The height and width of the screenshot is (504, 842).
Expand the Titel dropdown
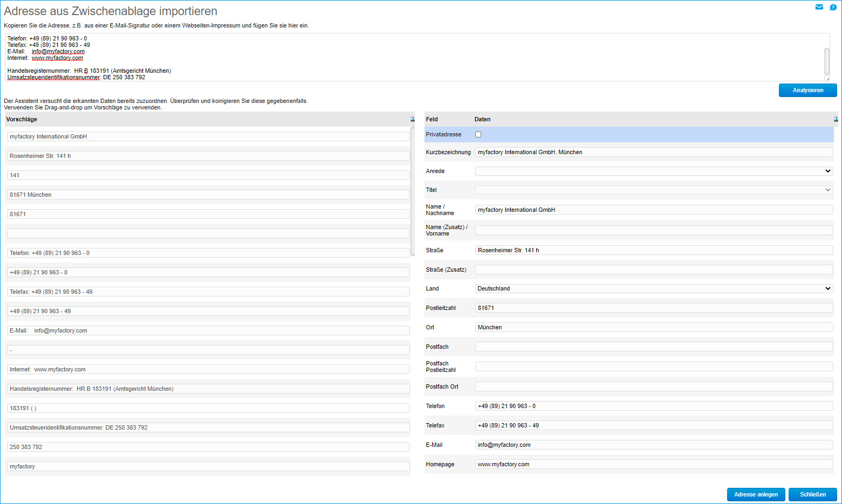pos(654,190)
